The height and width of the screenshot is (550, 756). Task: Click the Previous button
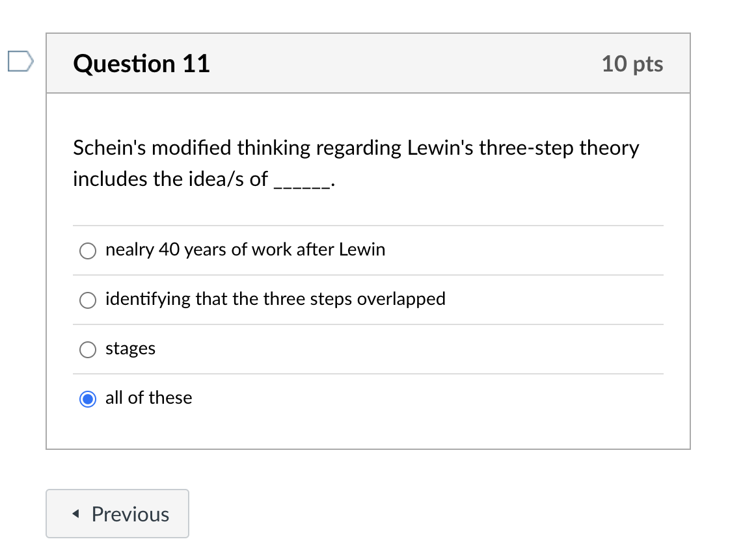117,514
